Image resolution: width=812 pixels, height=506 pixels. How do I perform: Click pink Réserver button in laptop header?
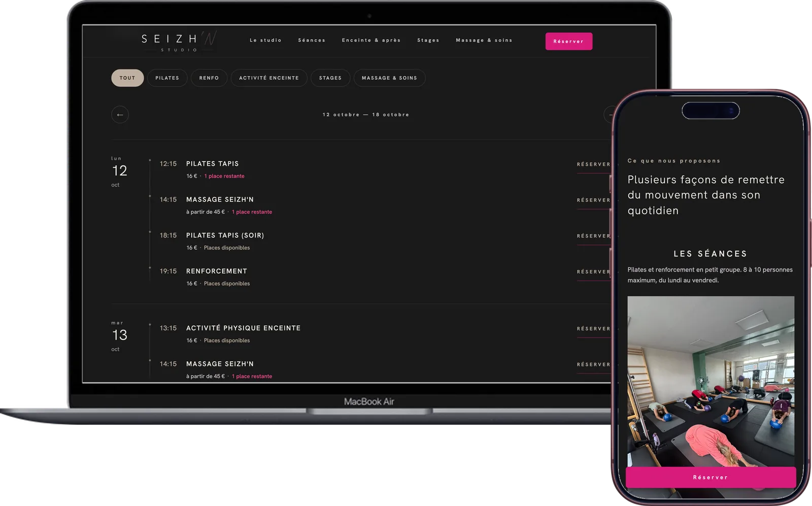(x=569, y=42)
